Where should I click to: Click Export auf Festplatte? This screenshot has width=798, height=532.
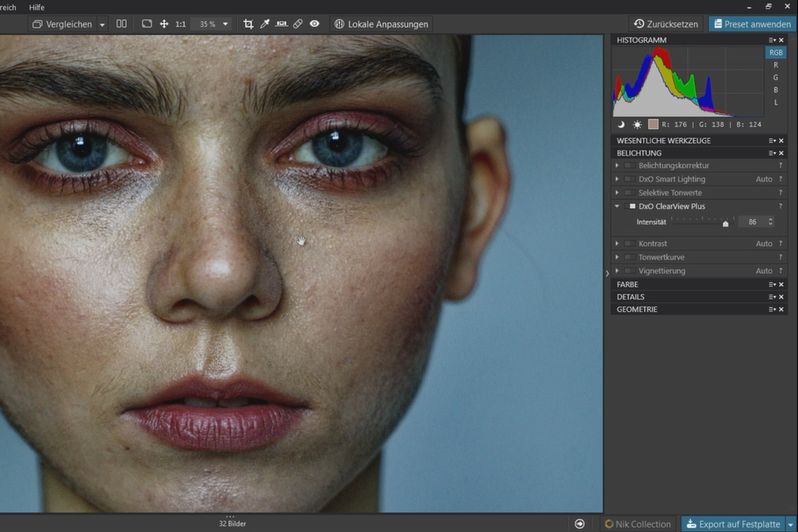tap(733, 524)
